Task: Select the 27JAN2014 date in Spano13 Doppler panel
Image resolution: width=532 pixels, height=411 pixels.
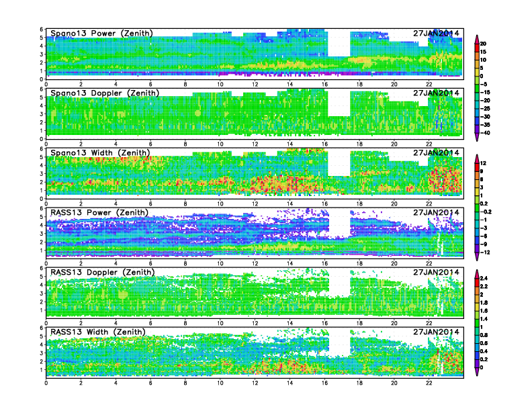Action: tap(437, 93)
